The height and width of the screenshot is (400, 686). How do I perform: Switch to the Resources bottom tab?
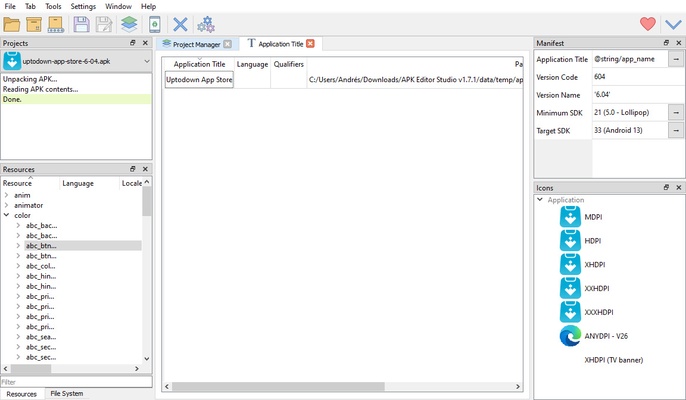(21, 394)
